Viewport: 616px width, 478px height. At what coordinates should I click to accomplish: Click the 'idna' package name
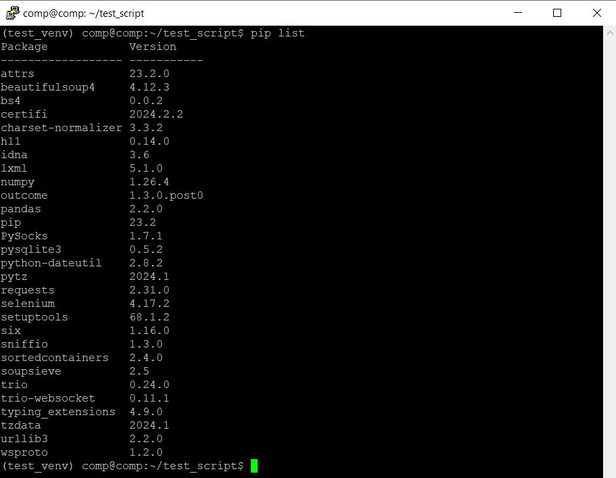click(14, 155)
